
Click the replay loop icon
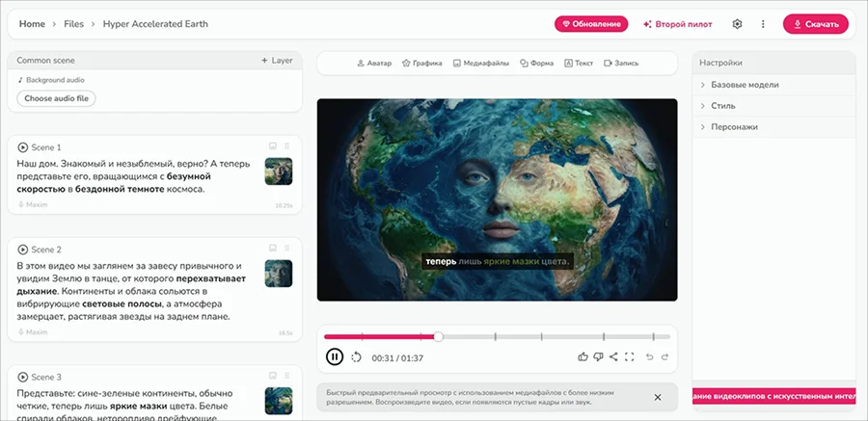[x=357, y=357]
